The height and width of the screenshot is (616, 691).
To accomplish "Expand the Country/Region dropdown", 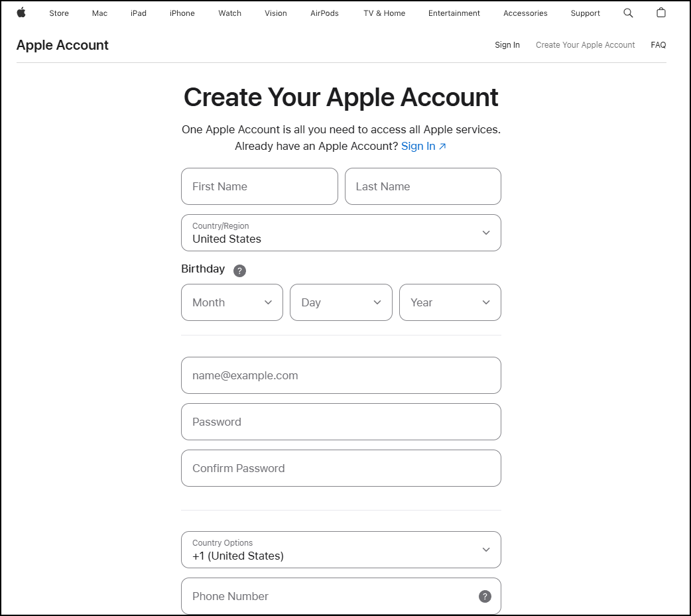I will (x=341, y=233).
